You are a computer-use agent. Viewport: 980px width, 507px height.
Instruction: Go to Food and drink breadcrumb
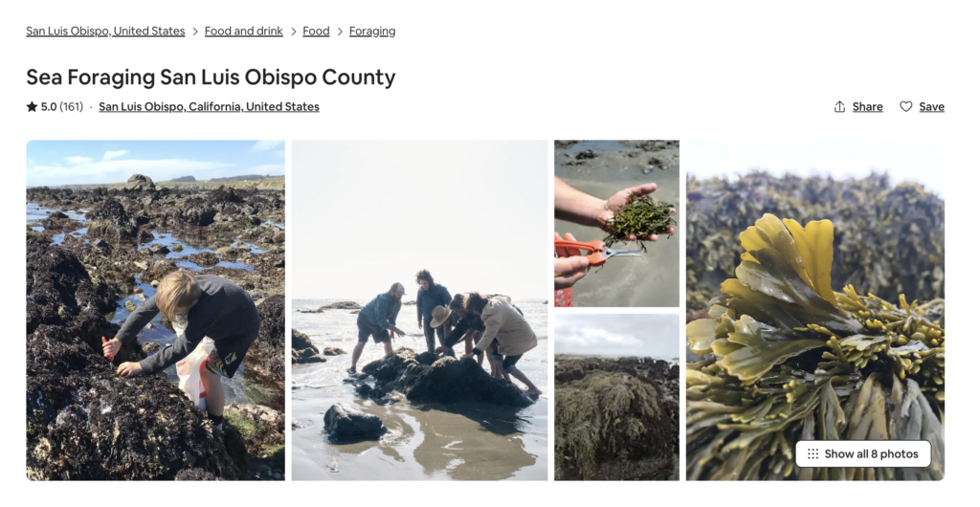pos(244,32)
